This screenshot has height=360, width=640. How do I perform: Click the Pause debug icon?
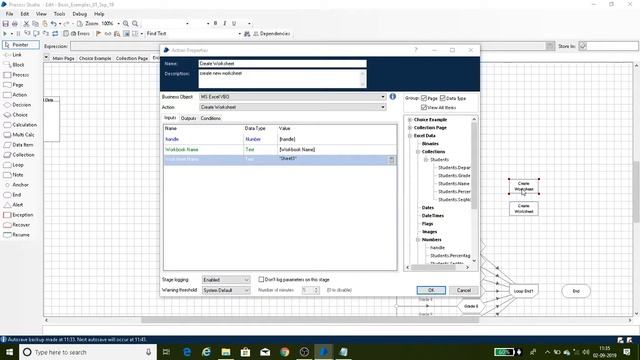pyautogui.click(x=18, y=33)
